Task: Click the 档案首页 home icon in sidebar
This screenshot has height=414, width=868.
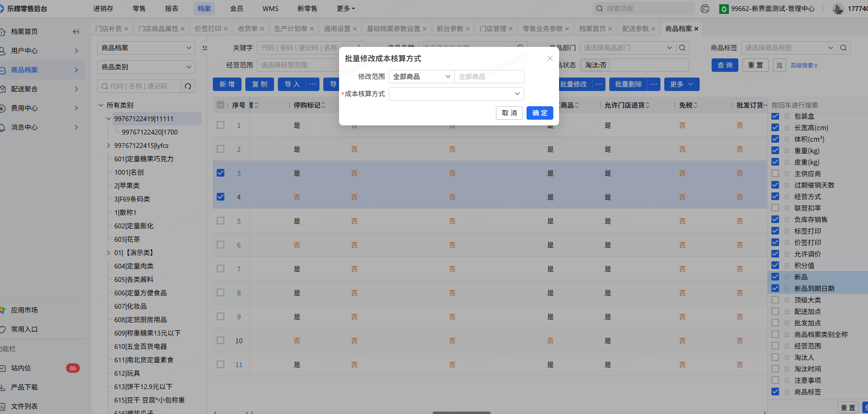Action: (x=3, y=32)
